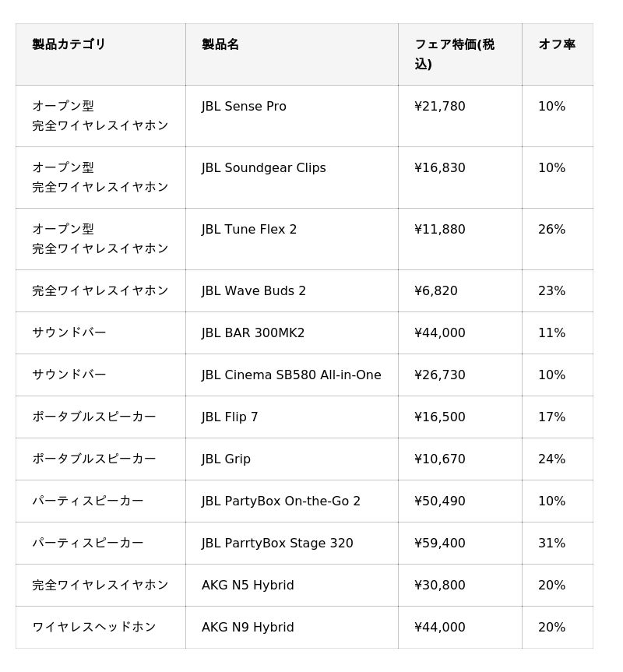Select the ワイヤレスヘッドホン category cell
Screen dimensions: 623x672
point(94,628)
